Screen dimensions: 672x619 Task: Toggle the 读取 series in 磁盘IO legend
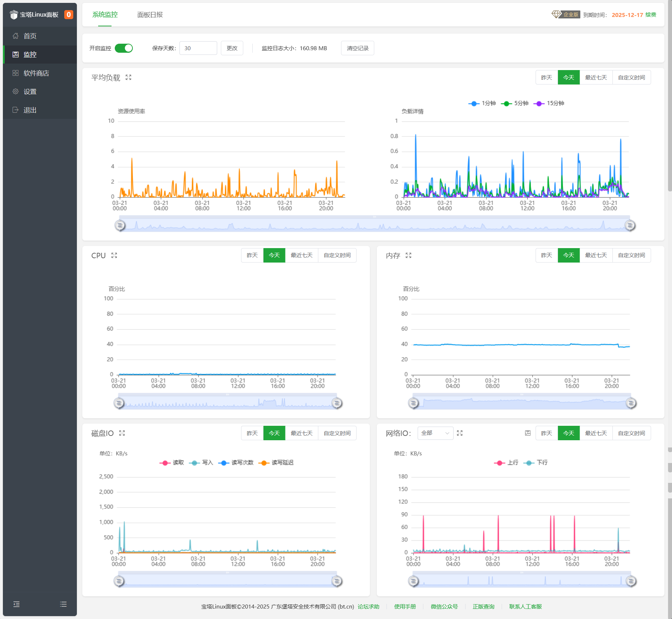click(x=172, y=463)
